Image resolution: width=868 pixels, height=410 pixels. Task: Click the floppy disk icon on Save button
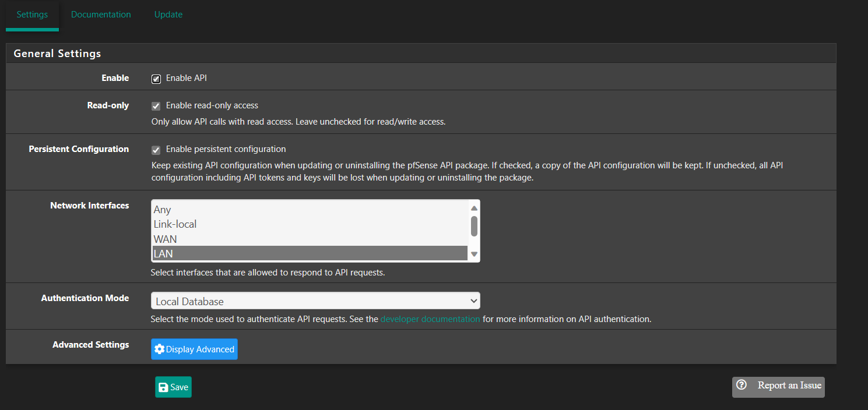(x=164, y=387)
